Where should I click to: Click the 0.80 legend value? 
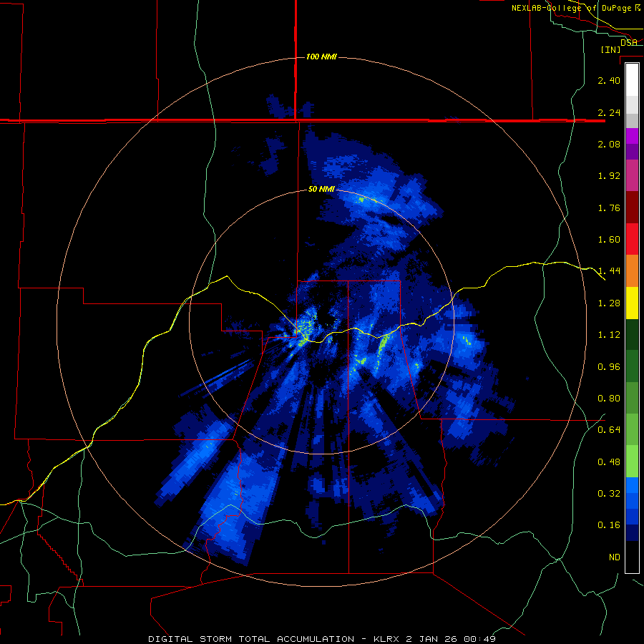coord(609,399)
